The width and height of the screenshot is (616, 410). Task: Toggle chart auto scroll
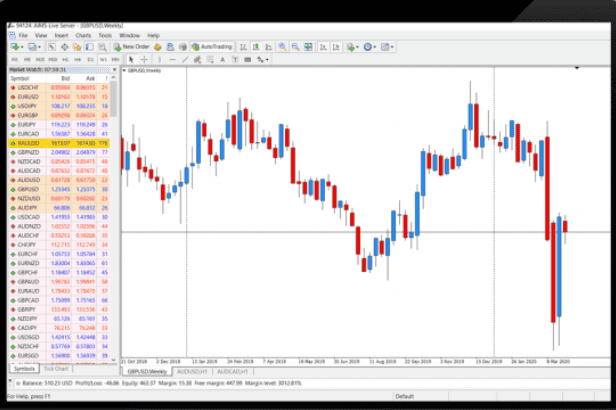tap(323, 47)
